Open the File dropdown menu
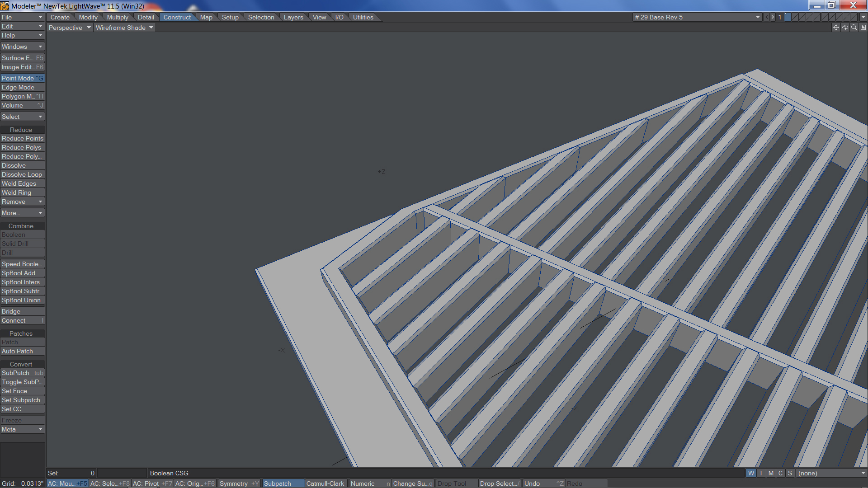The height and width of the screenshot is (488, 868). click(22, 17)
